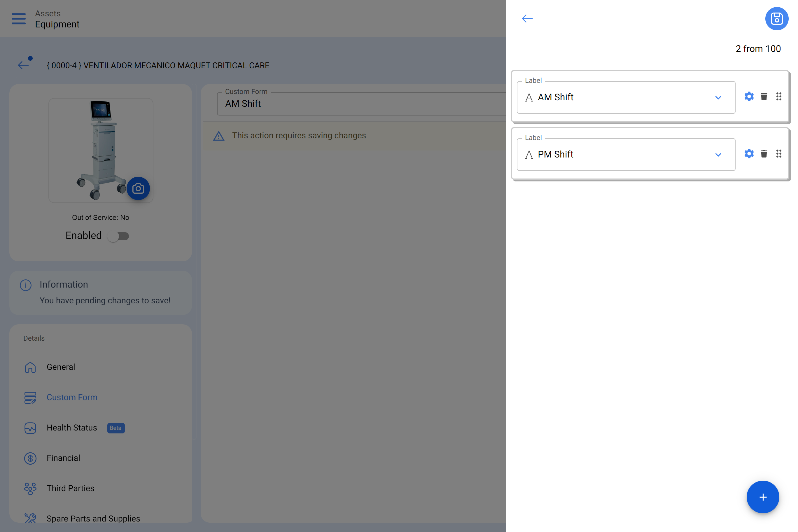The width and height of the screenshot is (798, 532).
Task: Click the 'Equipment' header title
Action: pos(57,24)
